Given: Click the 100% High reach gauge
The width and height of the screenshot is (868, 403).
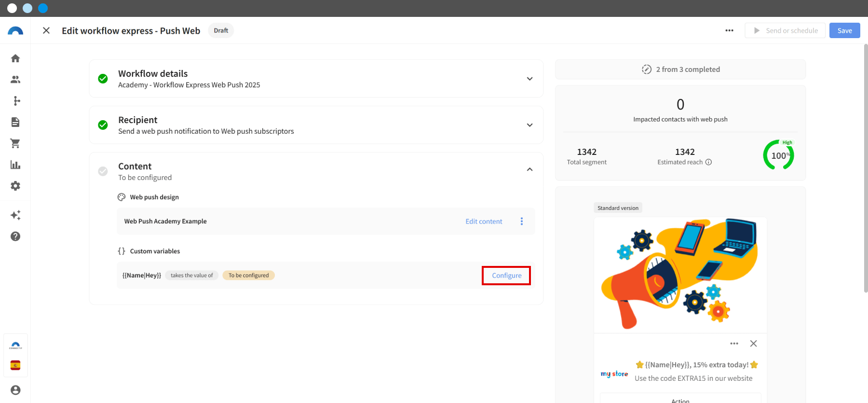Looking at the screenshot, I should tap(778, 155).
